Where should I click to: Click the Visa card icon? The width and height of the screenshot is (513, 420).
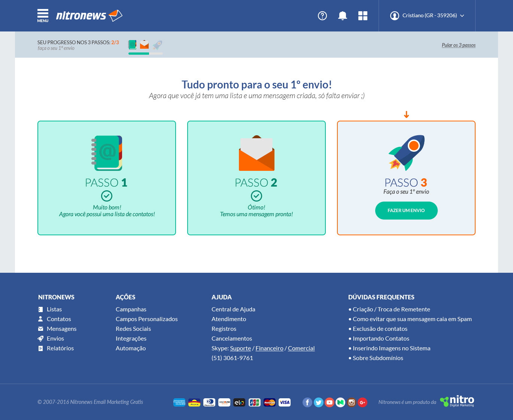pyautogui.click(x=285, y=402)
